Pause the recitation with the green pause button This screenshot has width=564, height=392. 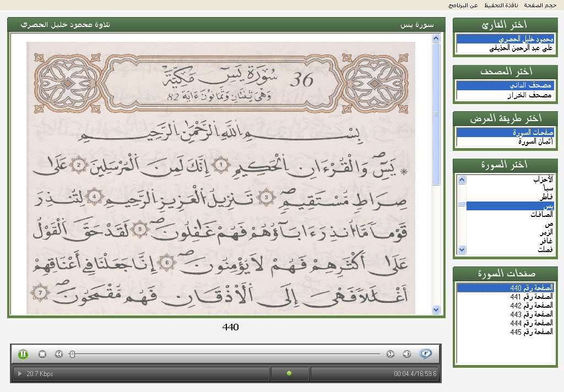pyautogui.click(x=23, y=354)
